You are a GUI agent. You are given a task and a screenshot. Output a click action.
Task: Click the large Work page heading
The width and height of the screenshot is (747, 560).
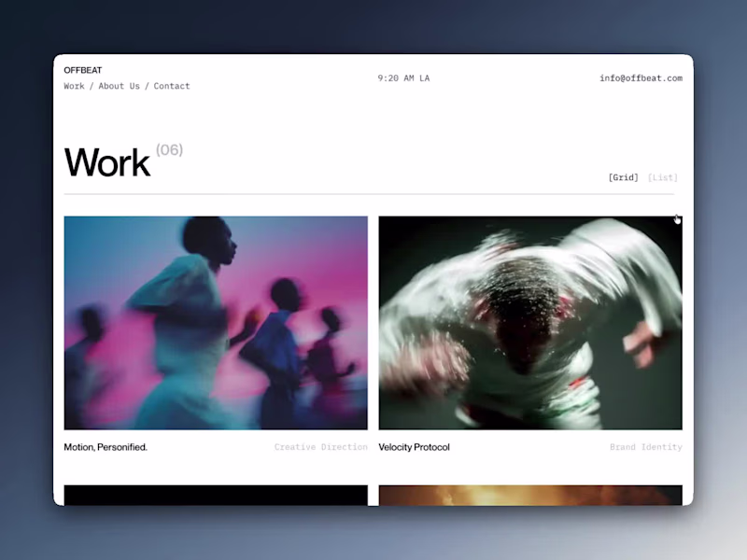coord(107,162)
